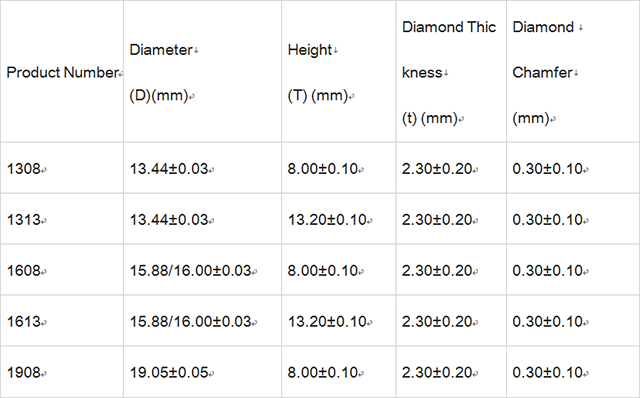
Task: Select the 1908 product number cell
Action: 62,372
